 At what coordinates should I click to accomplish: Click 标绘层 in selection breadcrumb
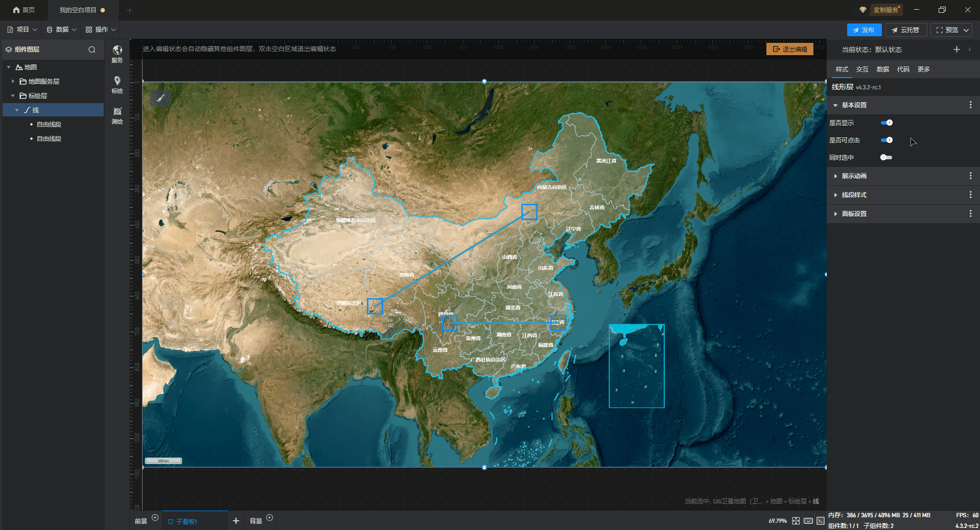pos(798,501)
